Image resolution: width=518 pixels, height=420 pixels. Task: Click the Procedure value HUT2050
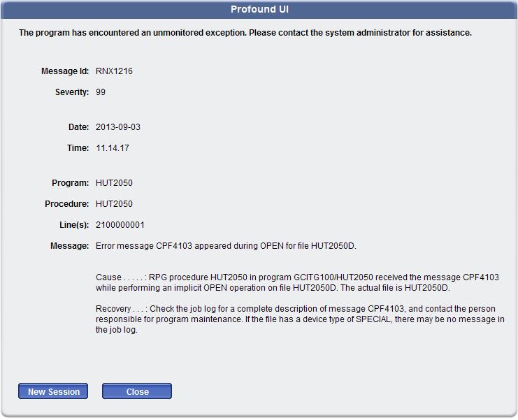pyautogui.click(x=114, y=204)
